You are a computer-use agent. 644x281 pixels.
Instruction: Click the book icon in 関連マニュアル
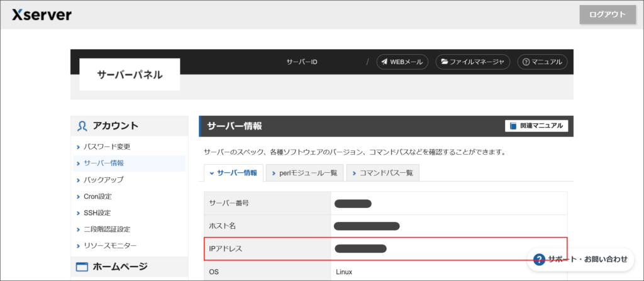point(513,126)
